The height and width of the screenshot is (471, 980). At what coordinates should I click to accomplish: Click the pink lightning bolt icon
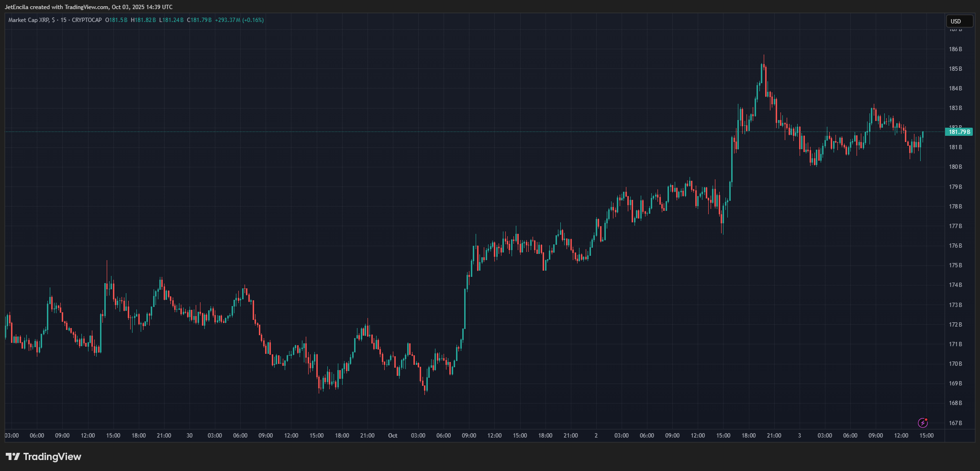(923, 423)
